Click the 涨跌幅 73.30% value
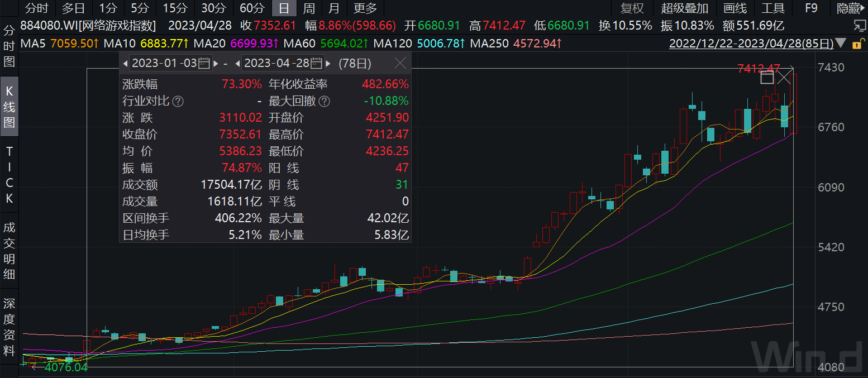This screenshot has height=378, width=868. pos(241,84)
